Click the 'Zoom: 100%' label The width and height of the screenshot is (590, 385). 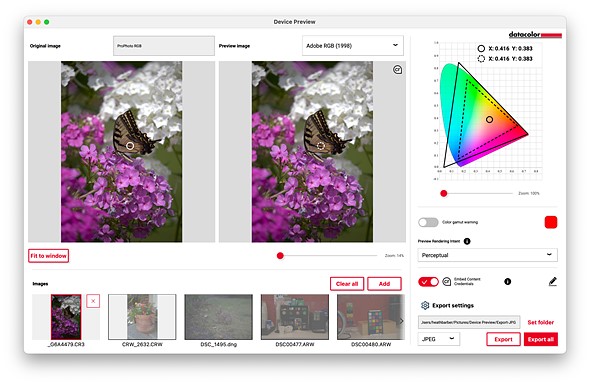pos(529,193)
